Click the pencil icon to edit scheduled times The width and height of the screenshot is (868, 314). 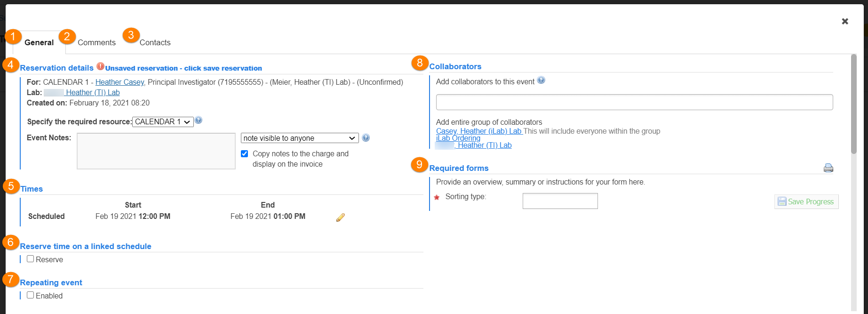(341, 217)
